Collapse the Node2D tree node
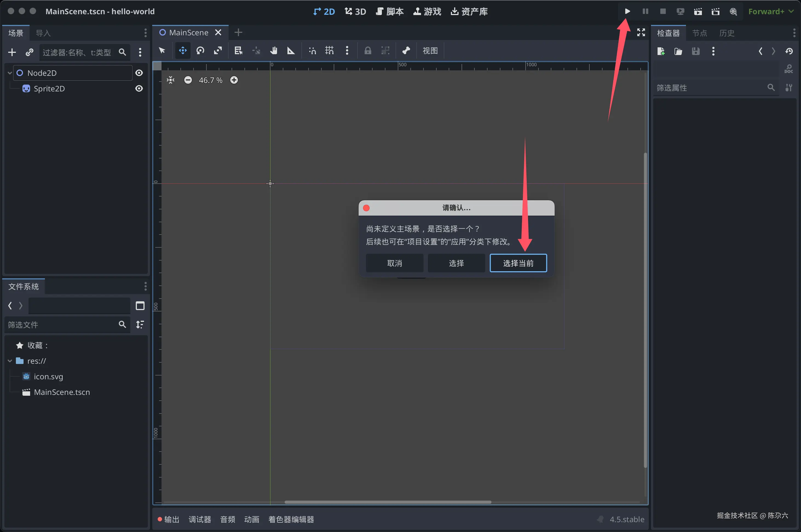Screen dimensions: 801x532 coord(10,73)
